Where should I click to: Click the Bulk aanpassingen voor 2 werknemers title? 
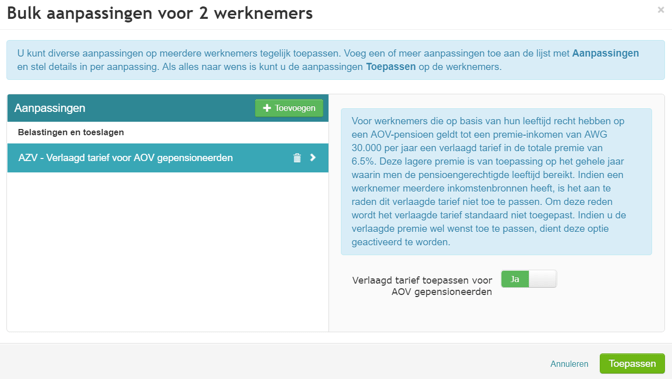click(x=160, y=13)
